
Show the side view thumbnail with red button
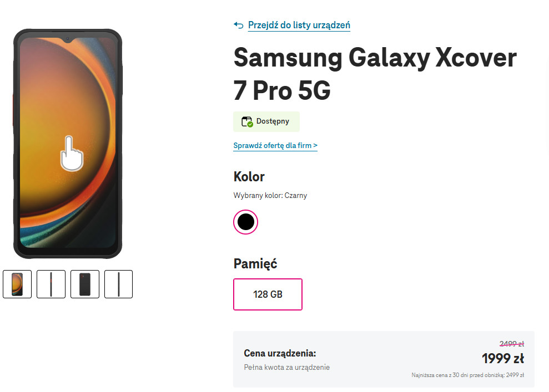pyautogui.click(x=51, y=284)
